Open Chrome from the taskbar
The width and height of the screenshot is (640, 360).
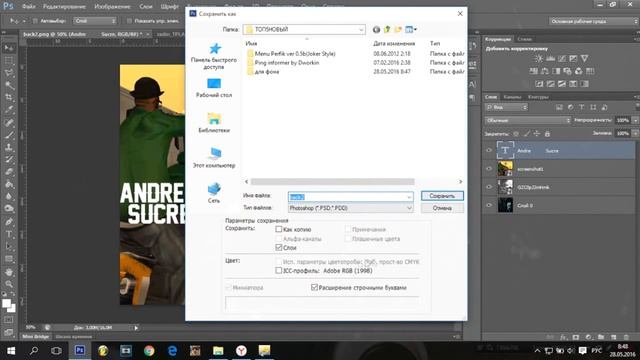(149, 351)
